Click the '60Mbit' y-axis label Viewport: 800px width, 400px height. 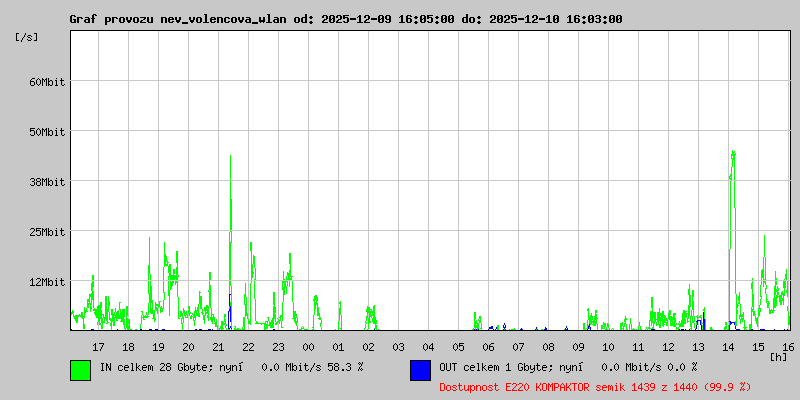coord(47,82)
